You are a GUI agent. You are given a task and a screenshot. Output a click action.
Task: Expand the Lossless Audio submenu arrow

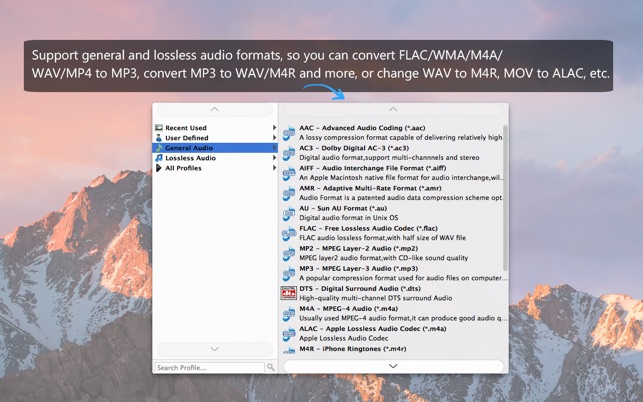coord(274,158)
